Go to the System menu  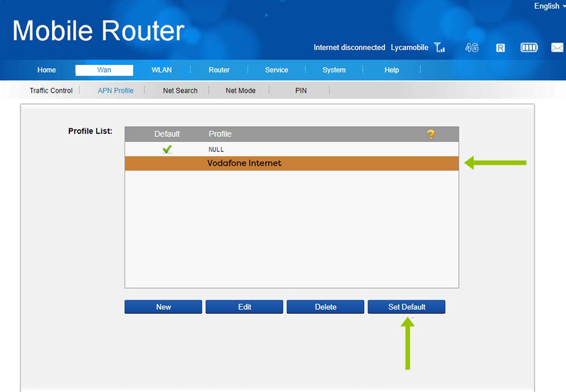pos(334,70)
